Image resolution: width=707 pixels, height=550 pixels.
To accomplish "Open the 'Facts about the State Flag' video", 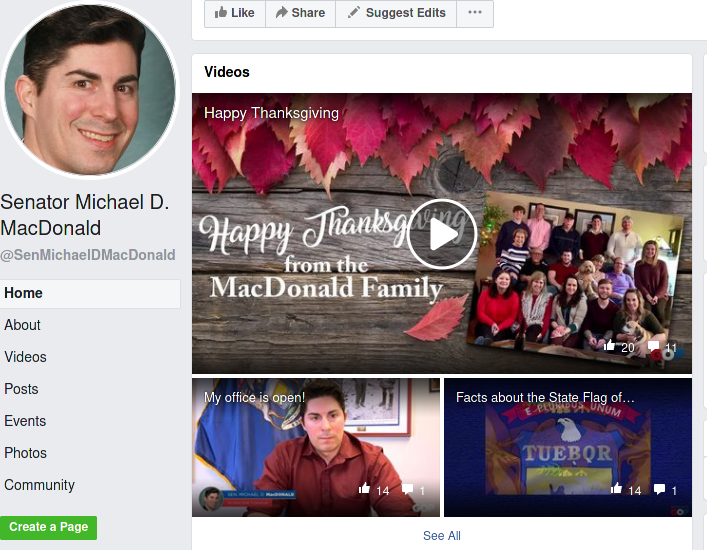I will (x=568, y=447).
